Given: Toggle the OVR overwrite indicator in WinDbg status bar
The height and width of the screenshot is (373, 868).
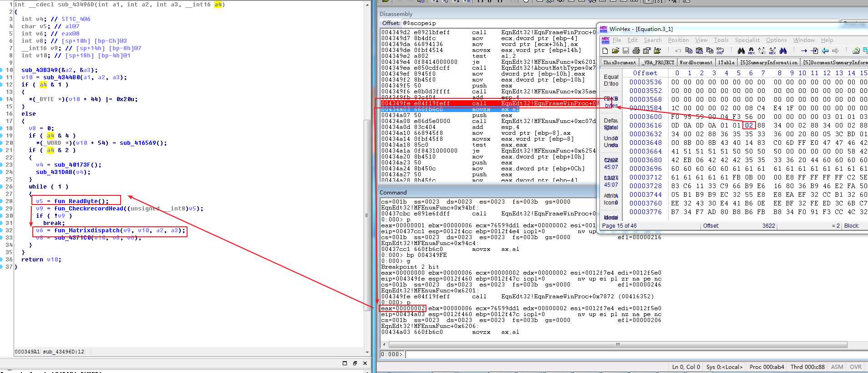Looking at the screenshot, I should point(856,367).
